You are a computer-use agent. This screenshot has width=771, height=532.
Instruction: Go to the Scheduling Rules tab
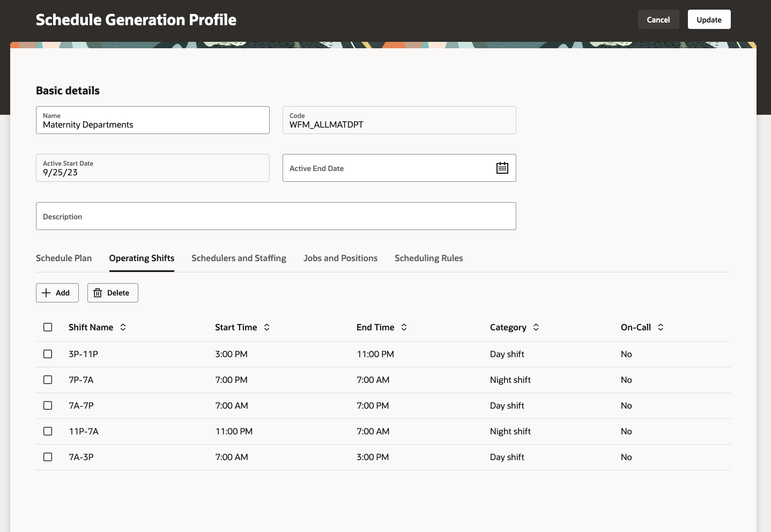428,258
